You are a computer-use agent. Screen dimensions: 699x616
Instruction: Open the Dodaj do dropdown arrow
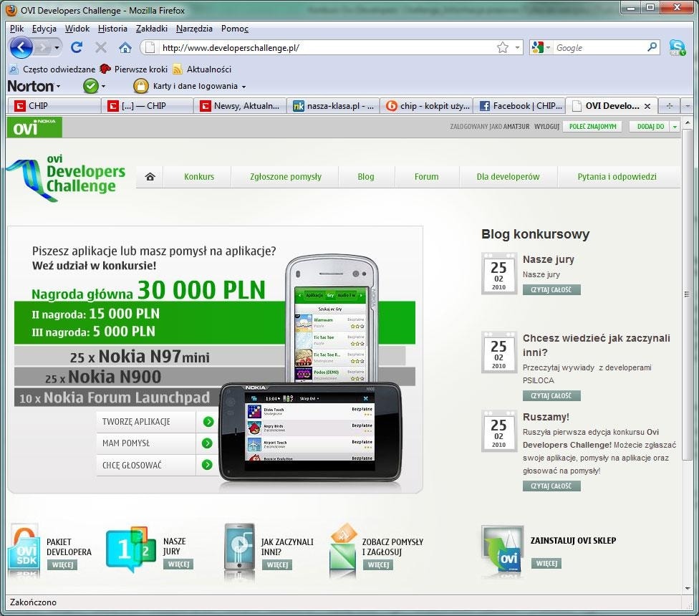coord(675,127)
